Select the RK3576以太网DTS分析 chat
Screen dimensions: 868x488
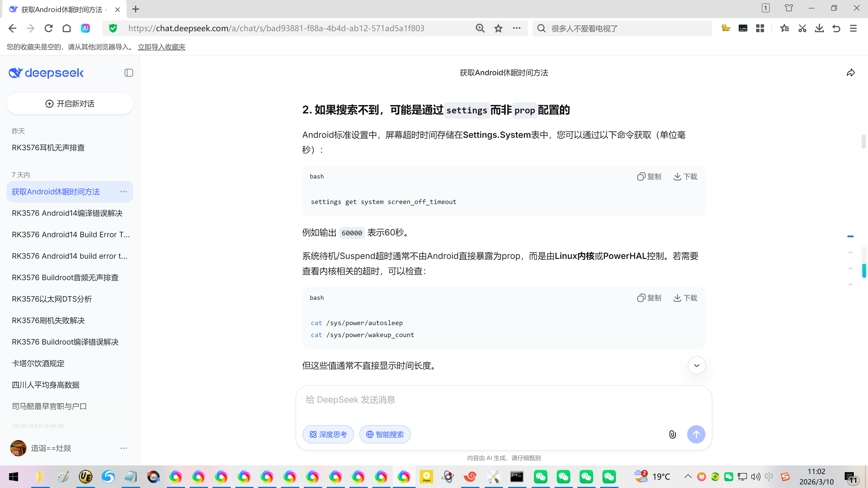pyautogui.click(x=52, y=299)
